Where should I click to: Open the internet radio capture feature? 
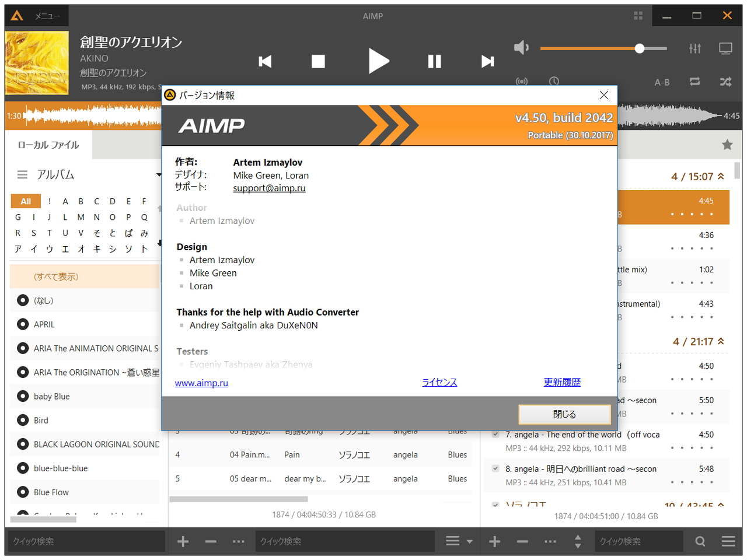pos(521,82)
